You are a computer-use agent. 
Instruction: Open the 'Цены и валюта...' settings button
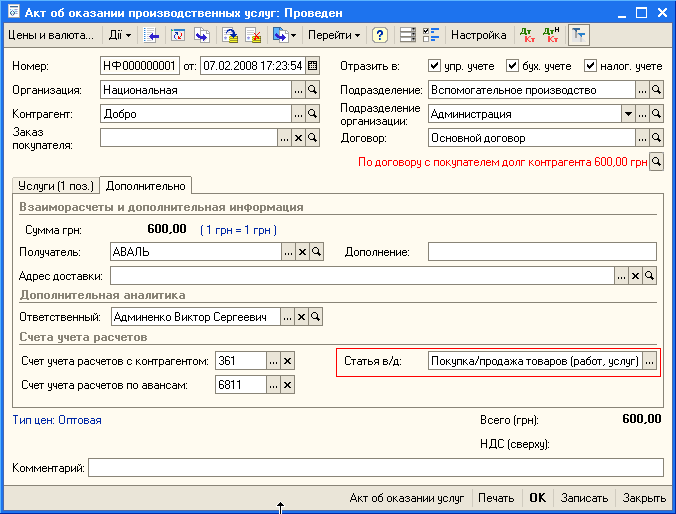coord(50,35)
